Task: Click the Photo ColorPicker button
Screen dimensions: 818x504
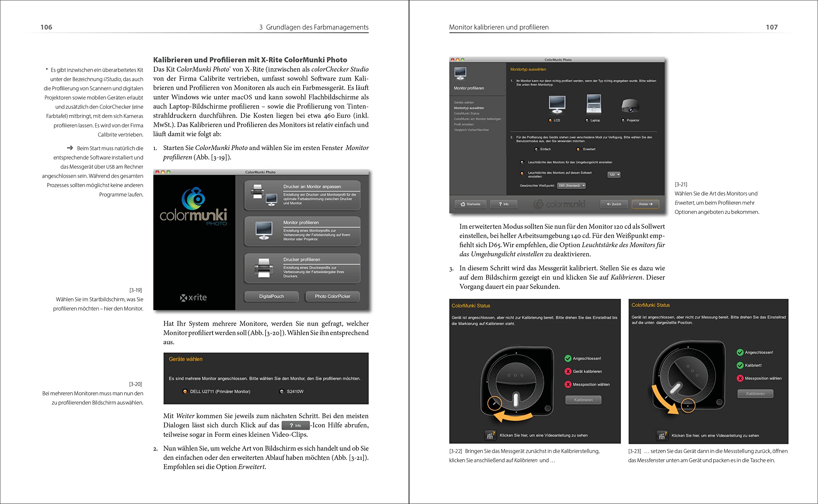Action: (333, 296)
